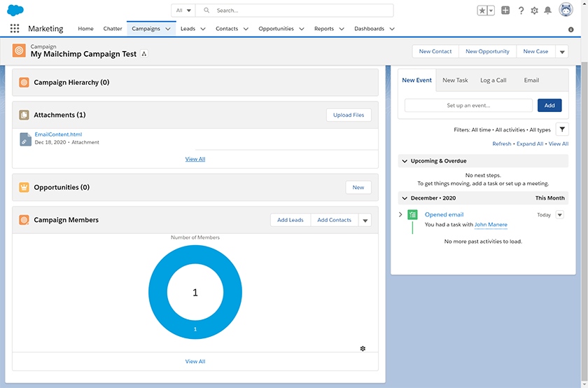The image size is (588, 388).
Task: Click the Campaign Members section icon
Action: [24, 220]
